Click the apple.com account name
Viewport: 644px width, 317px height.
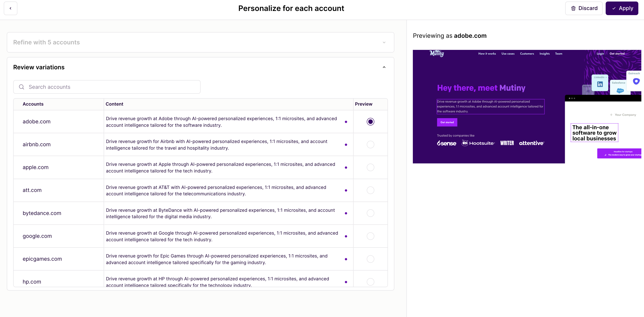[36, 168]
